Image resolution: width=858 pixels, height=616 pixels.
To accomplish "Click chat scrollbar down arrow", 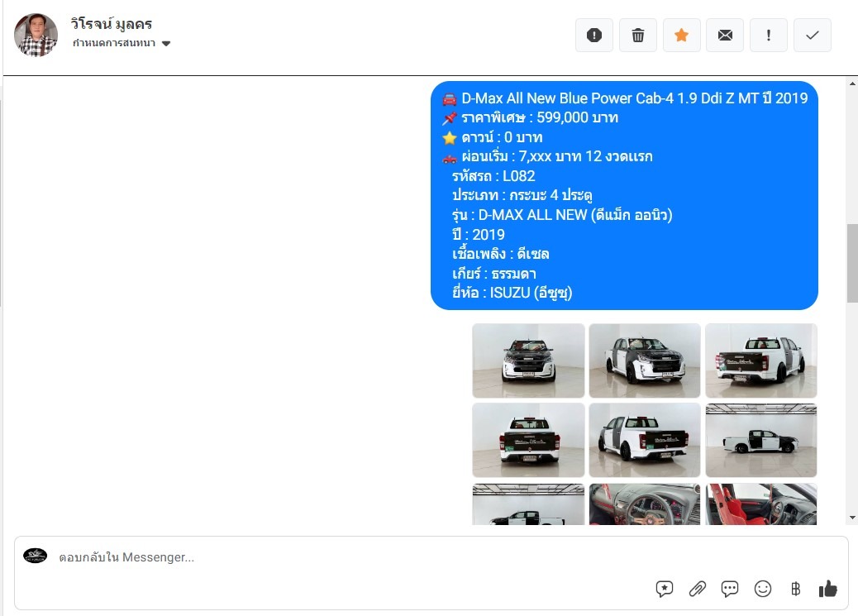I will (x=852, y=518).
